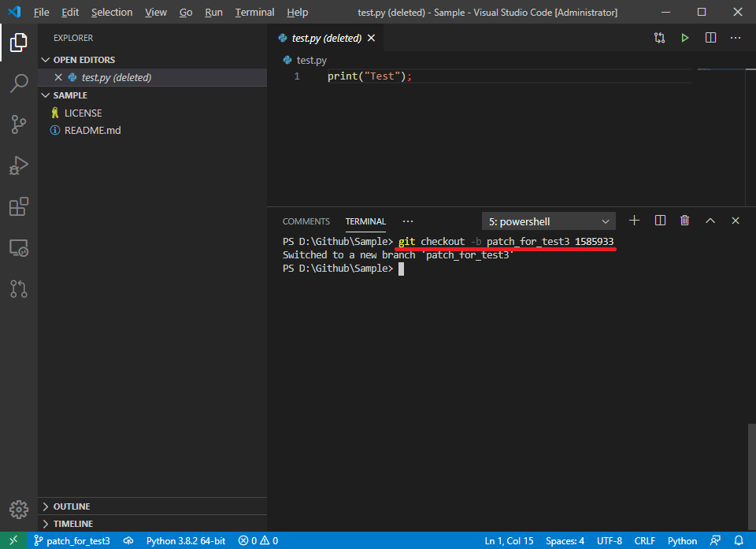The width and height of the screenshot is (756, 549).
Task: Show more panel tabs ellipsis
Action: coord(408,221)
